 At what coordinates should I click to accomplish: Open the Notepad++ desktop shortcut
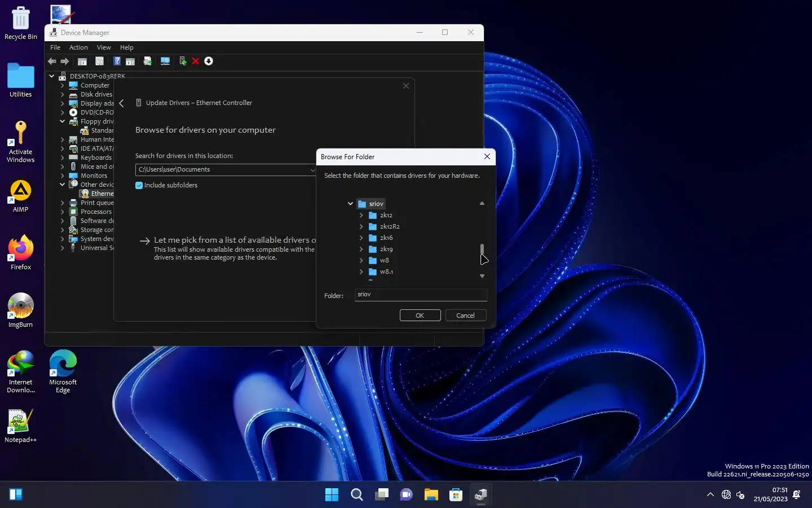(x=21, y=426)
